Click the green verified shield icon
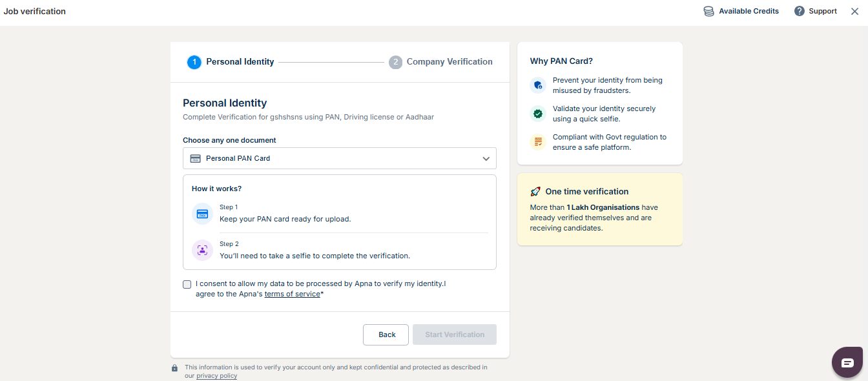The height and width of the screenshot is (381, 868). click(537, 114)
